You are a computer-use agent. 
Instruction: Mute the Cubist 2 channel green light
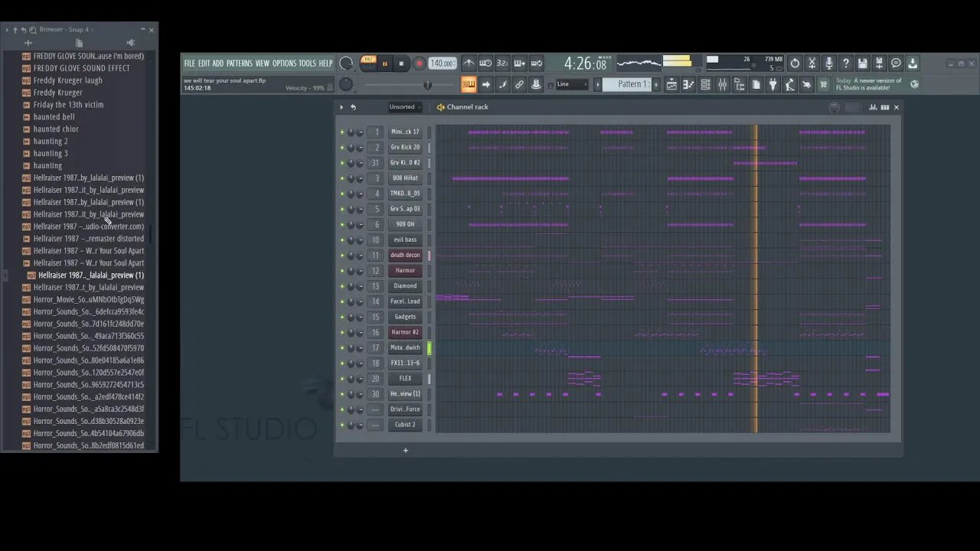(342, 425)
